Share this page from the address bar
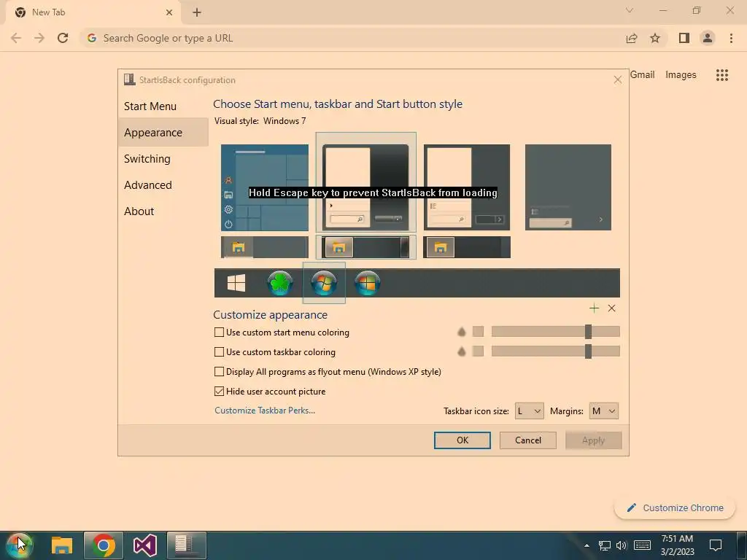This screenshot has height=560, width=747. click(x=632, y=38)
